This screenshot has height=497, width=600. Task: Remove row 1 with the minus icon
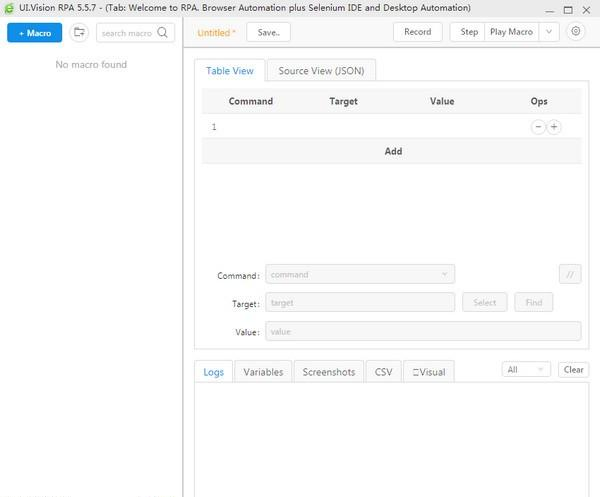pyautogui.click(x=538, y=127)
